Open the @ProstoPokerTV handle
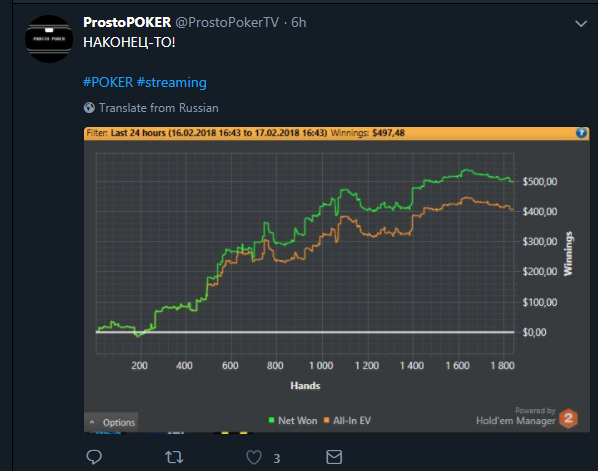The height and width of the screenshot is (471, 598). [x=227, y=23]
